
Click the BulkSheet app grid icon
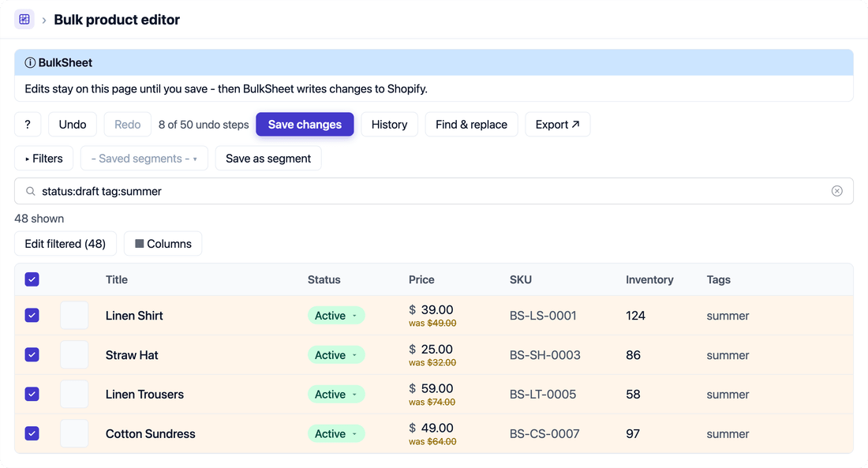point(24,20)
